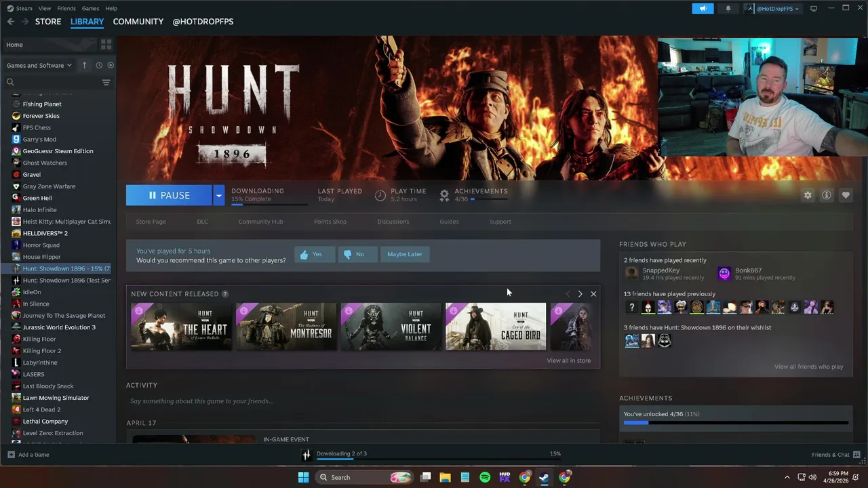Recommend the game with Yes thumbs up
This screenshot has width=868, height=488.
(x=315, y=254)
